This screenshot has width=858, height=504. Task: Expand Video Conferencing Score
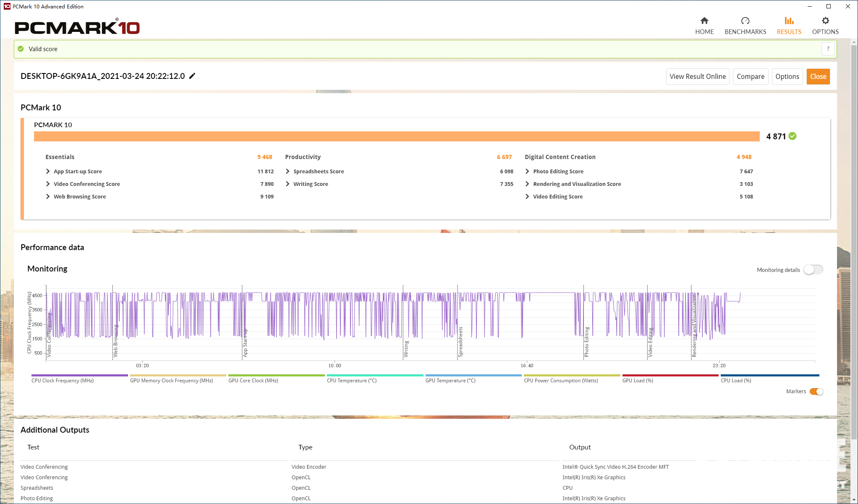coord(48,184)
